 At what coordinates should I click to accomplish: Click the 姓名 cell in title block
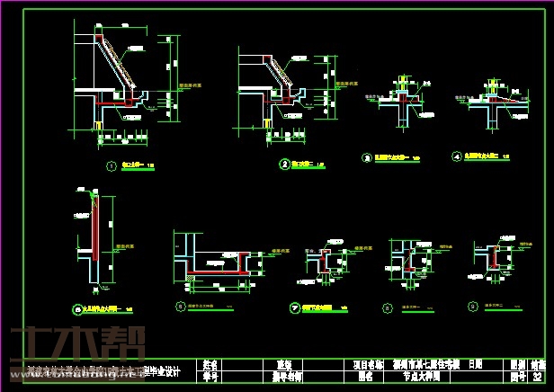point(210,365)
